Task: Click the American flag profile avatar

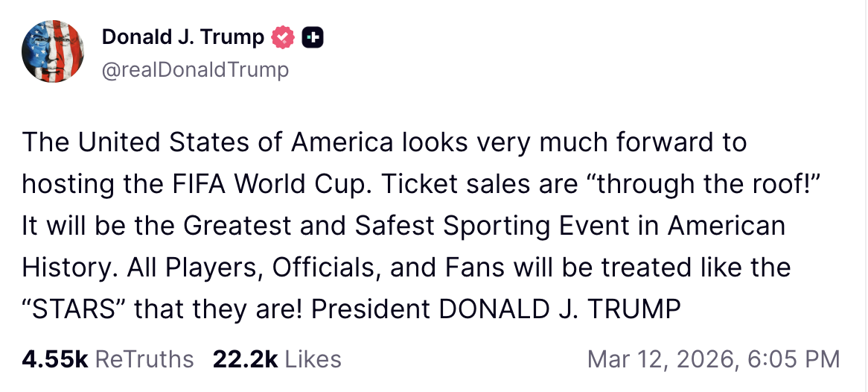Action: click(x=52, y=51)
